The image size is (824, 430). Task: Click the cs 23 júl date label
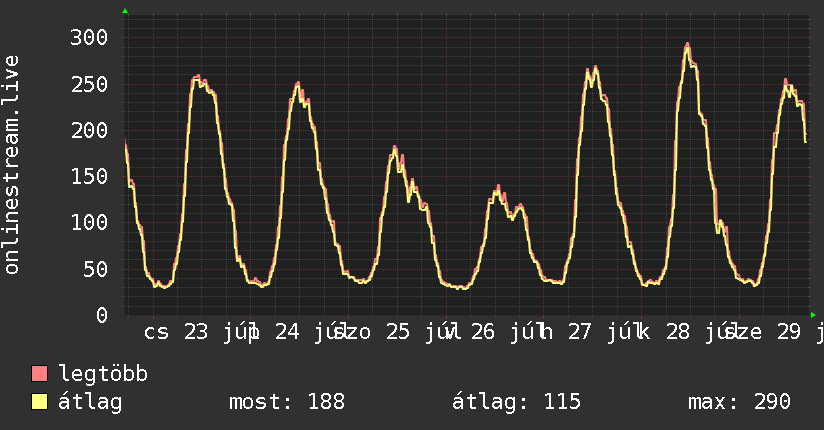pos(199,332)
